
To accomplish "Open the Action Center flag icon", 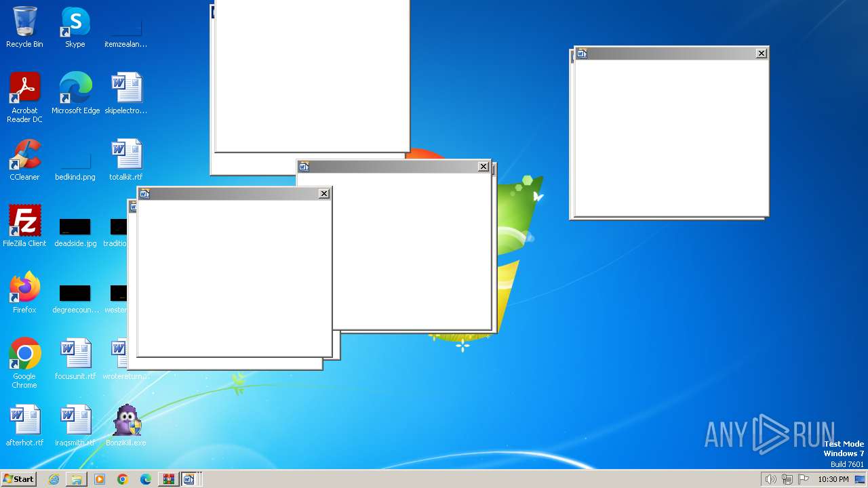I will 804,479.
